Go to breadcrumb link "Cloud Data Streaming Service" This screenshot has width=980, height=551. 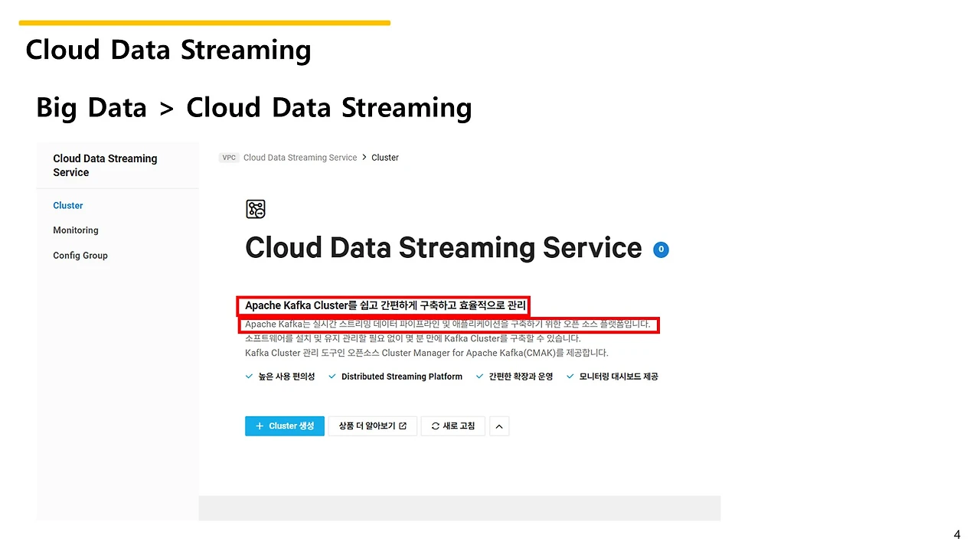pos(300,158)
